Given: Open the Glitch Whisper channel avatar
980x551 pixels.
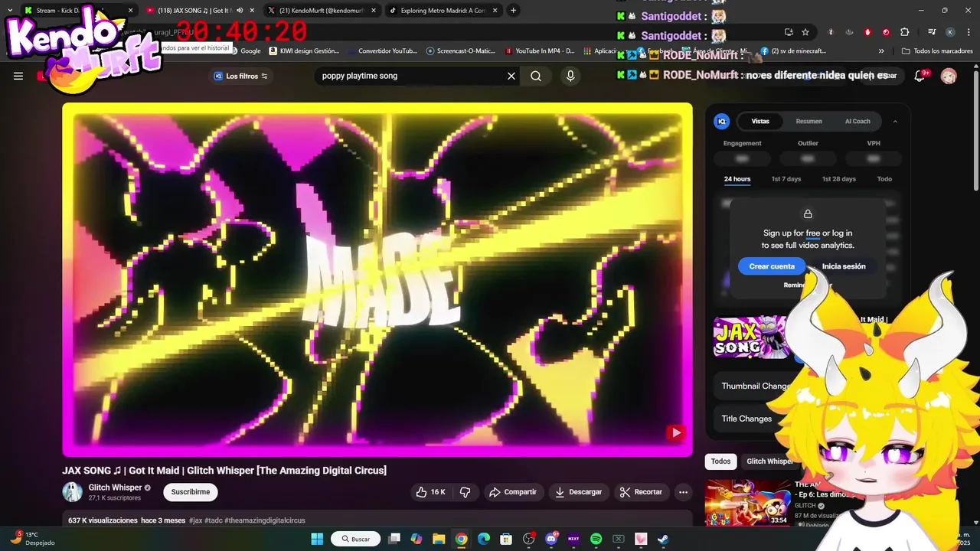Looking at the screenshot, I should pos(73,492).
